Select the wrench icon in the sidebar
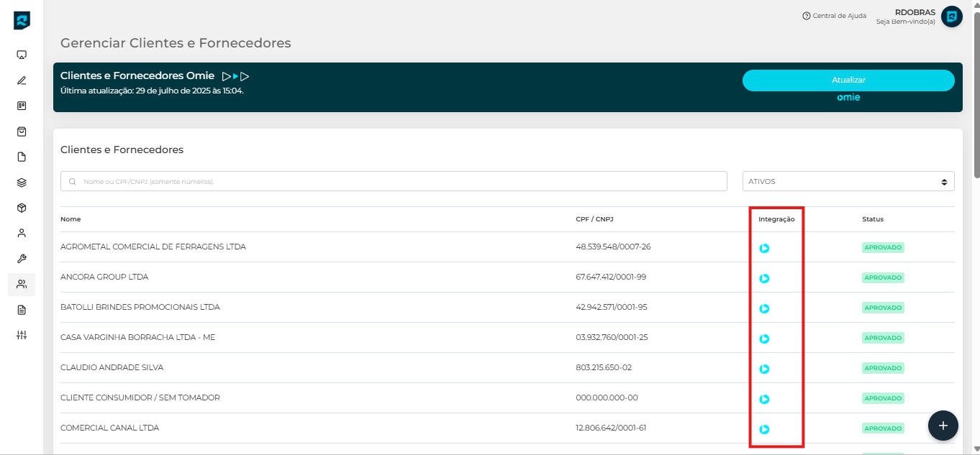This screenshot has height=455, width=980. (x=22, y=259)
